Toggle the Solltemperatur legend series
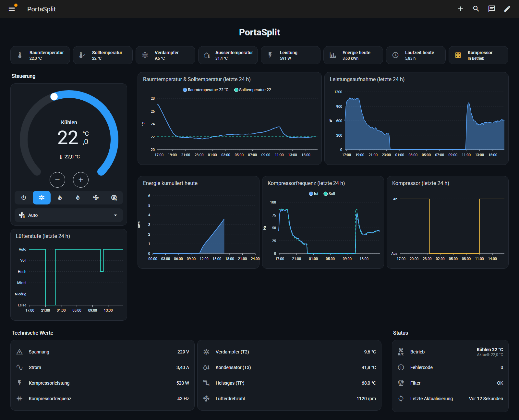This screenshot has height=420, width=519. (253, 90)
